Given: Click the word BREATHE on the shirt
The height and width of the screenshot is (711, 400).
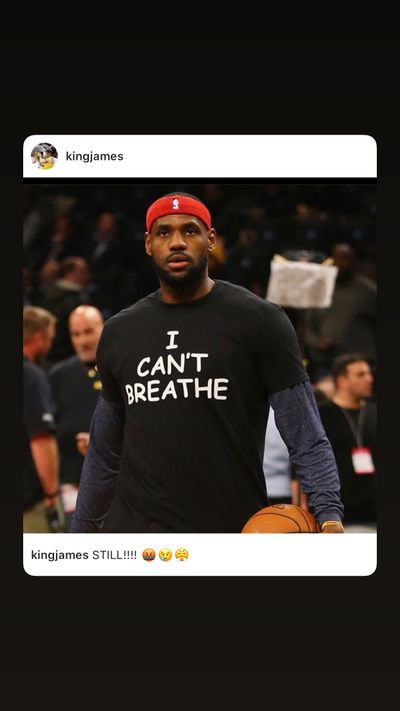Looking at the screenshot, I should [x=177, y=391].
